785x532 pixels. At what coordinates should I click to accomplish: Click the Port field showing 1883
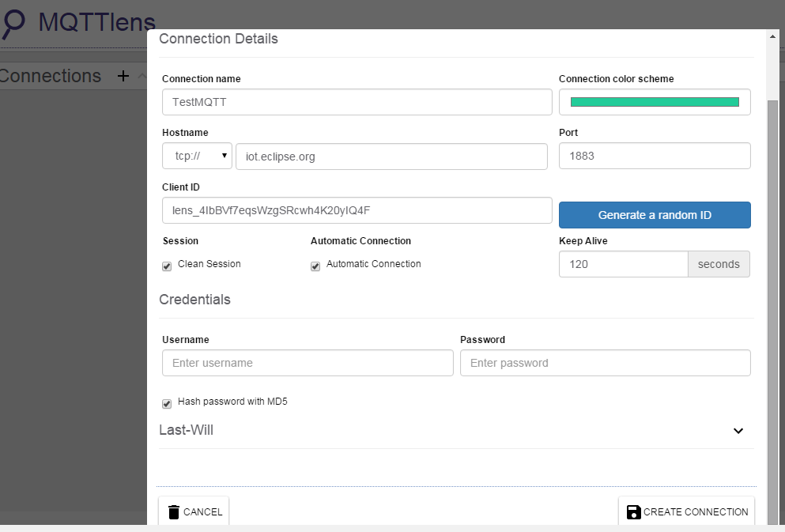click(655, 157)
